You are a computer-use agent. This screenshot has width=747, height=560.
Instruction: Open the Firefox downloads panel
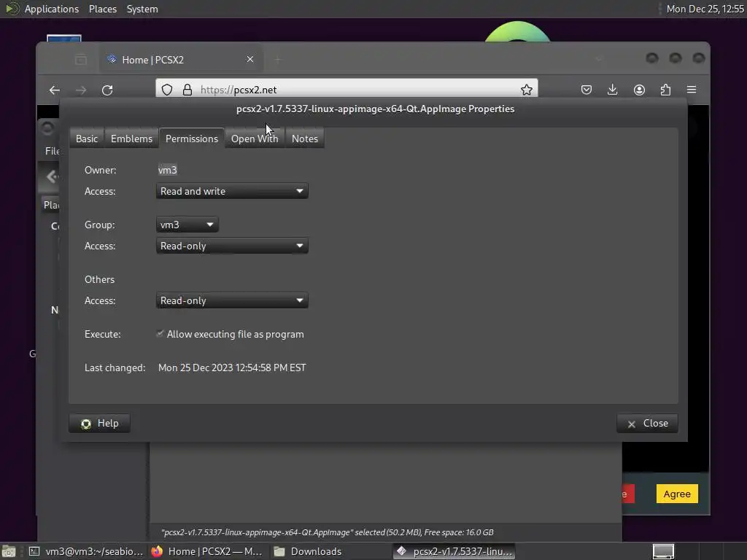pos(613,90)
